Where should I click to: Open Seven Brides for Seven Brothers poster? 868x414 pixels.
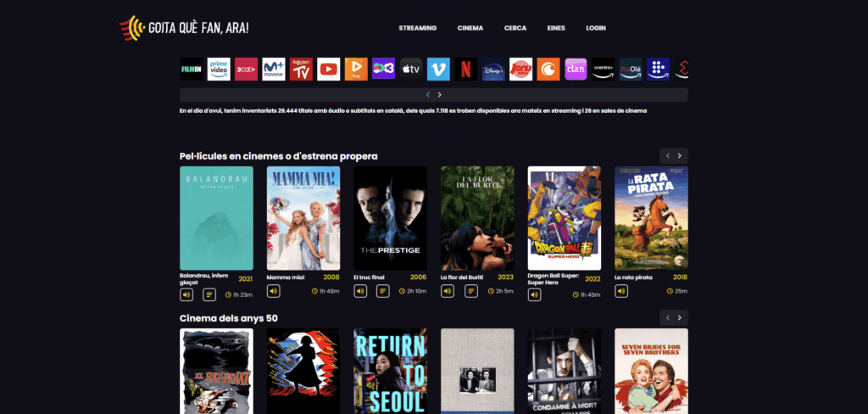651,372
